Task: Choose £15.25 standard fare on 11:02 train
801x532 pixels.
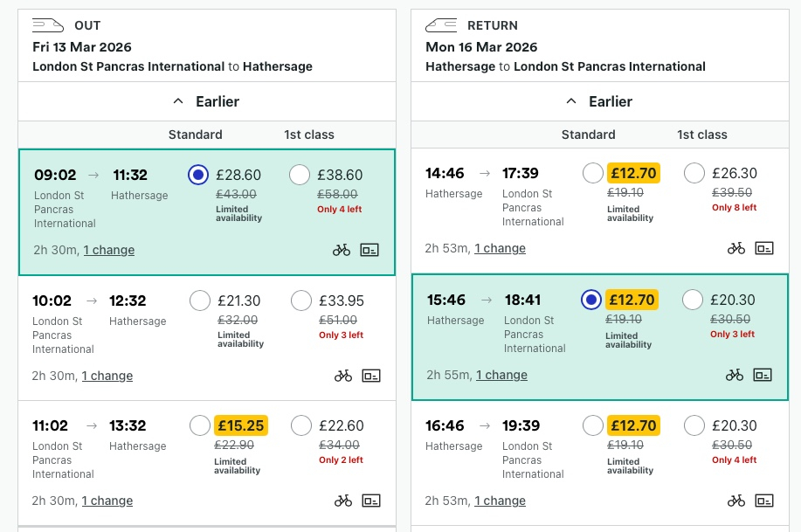Action: [x=200, y=425]
